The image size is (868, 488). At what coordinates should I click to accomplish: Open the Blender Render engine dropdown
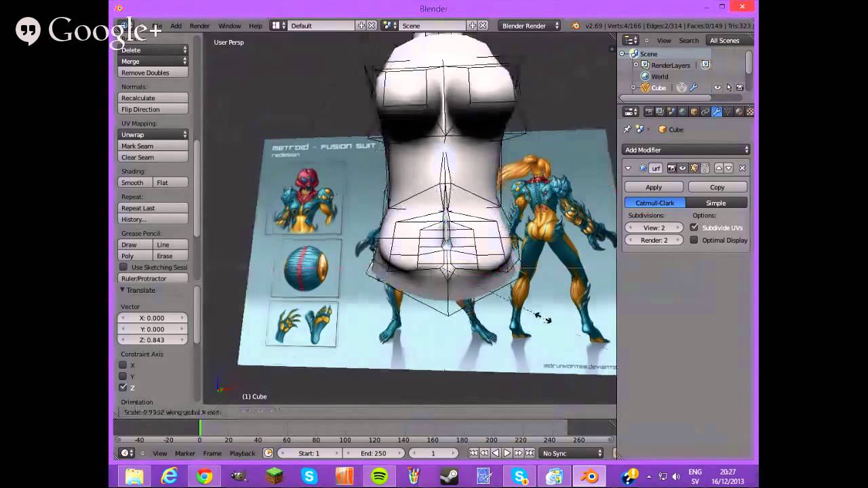pos(530,26)
